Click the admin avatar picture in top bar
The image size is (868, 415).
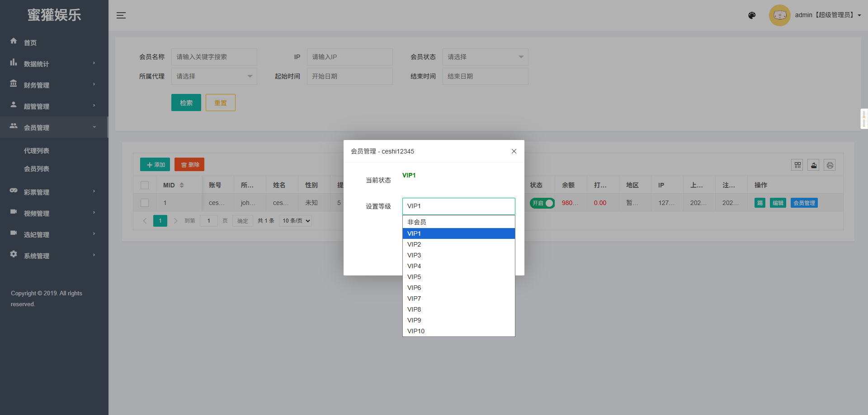[779, 15]
